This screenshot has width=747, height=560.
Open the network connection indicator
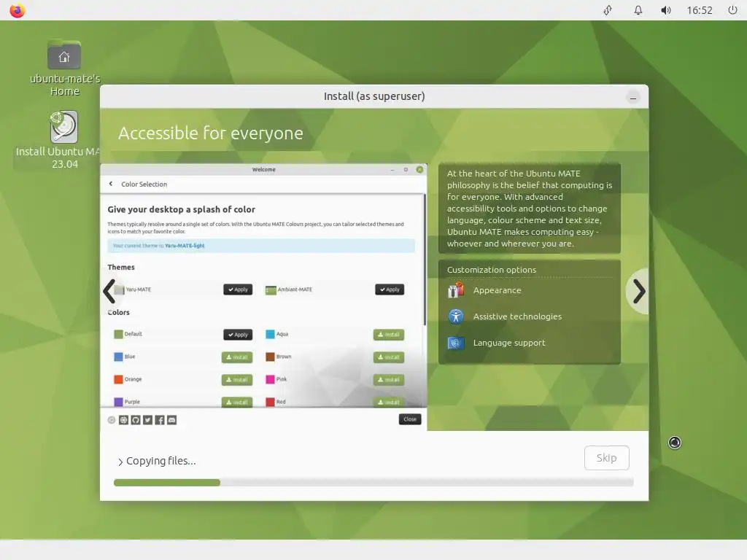[x=608, y=10]
